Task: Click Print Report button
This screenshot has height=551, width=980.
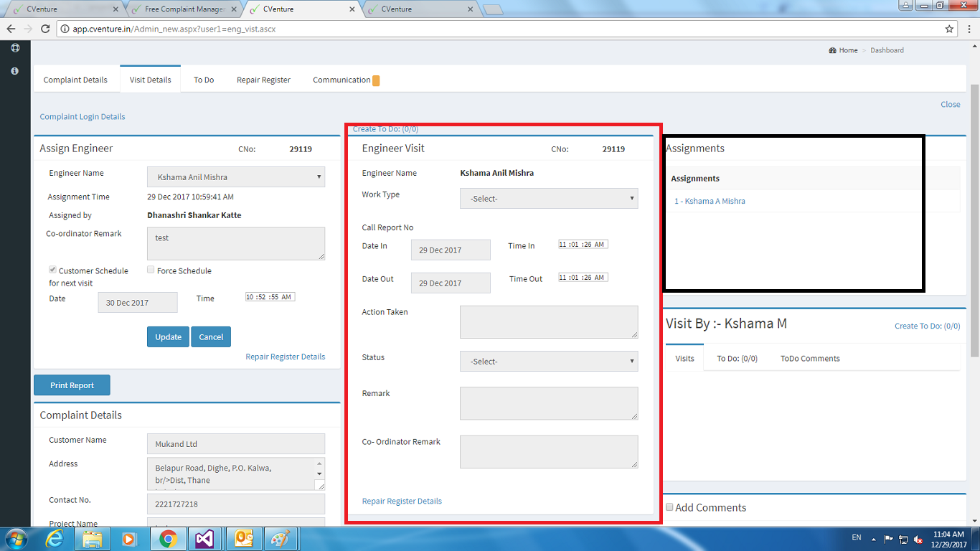Action: coord(72,385)
